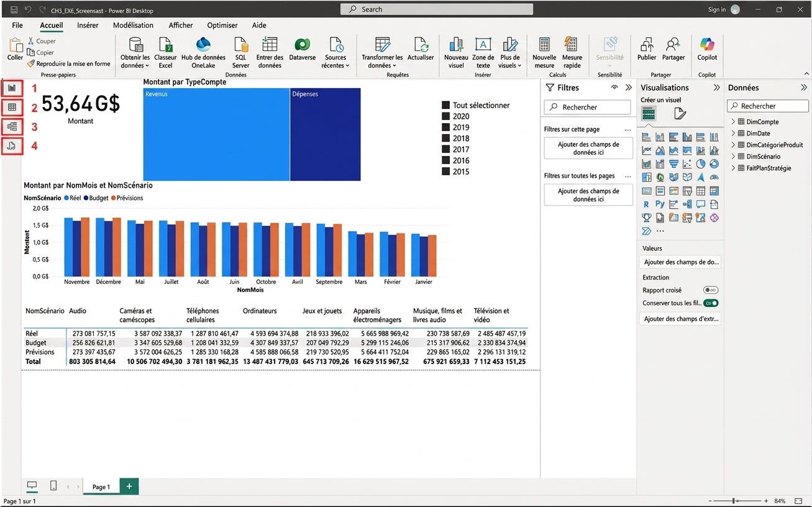Image resolution: width=812 pixels, height=507 pixels.
Task: Toggle Rapport croisé switch
Action: 711,290
